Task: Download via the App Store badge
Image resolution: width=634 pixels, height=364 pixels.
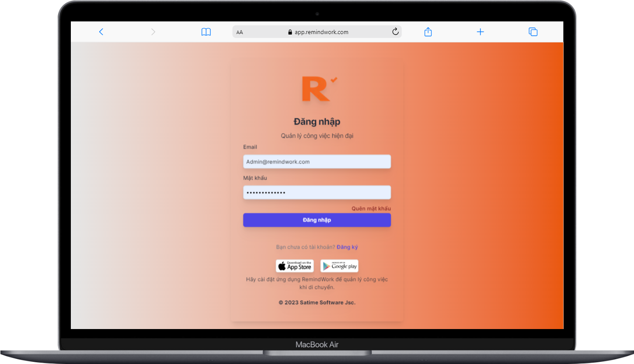Action: [294, 266]
